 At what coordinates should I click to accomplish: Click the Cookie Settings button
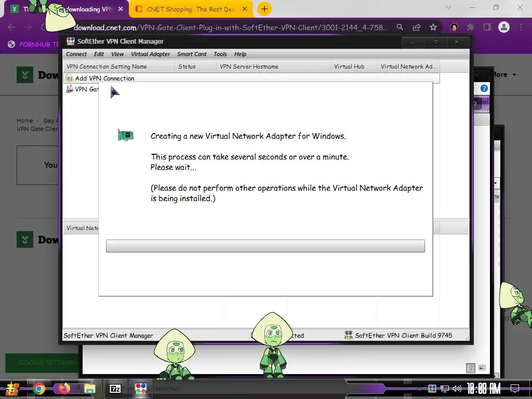coord(43,363)
